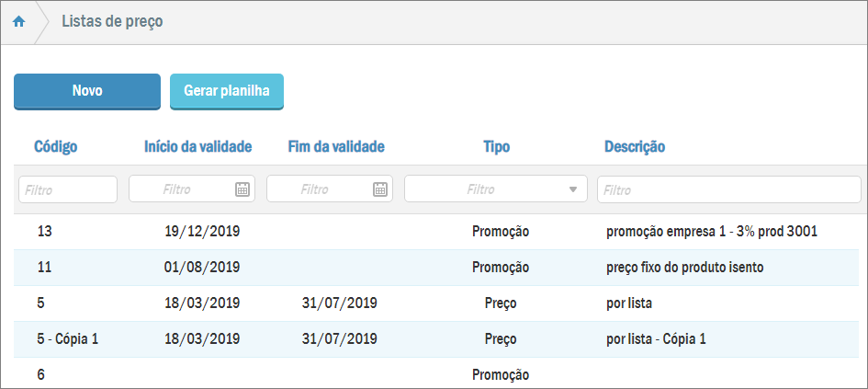
Task: Sort by Fim da validade column
Action: point(336,146)
